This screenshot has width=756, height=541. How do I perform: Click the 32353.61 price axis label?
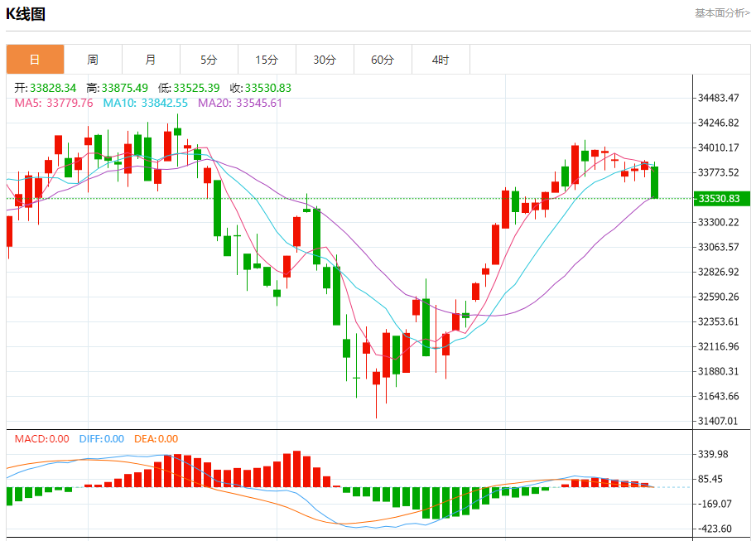pyautogui.click(x=719, y=321)
